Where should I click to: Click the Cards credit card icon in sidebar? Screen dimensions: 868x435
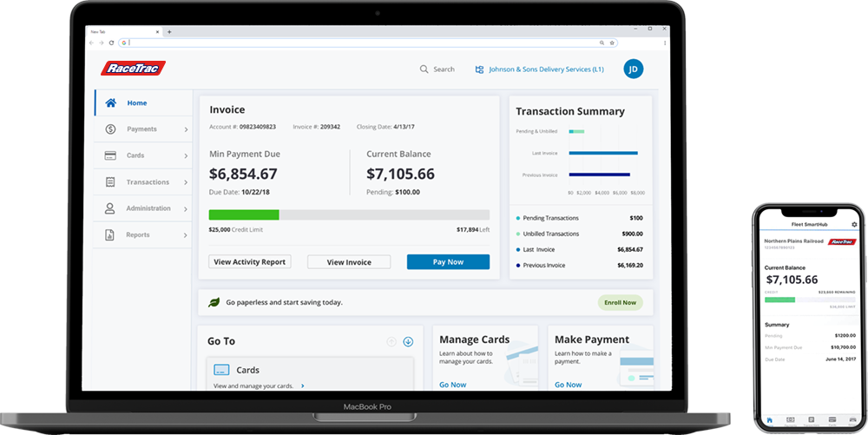point(110,155)
